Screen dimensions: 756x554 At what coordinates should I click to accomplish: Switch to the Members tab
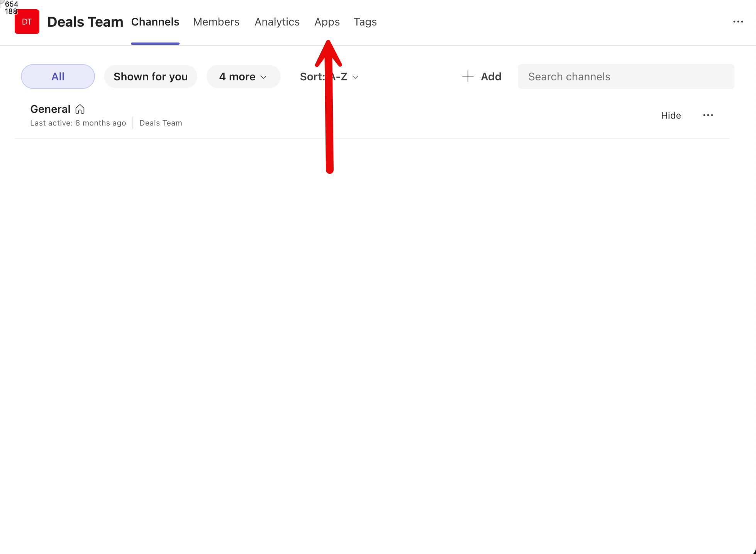[x=216, y=22]
